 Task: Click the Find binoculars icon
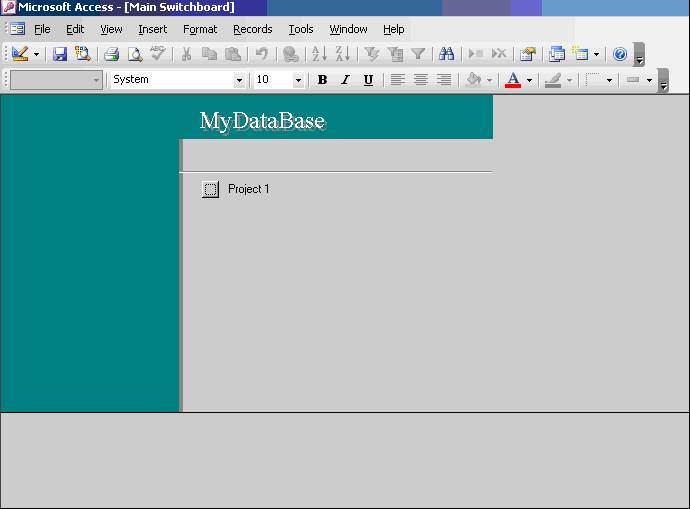click(447, 54)
